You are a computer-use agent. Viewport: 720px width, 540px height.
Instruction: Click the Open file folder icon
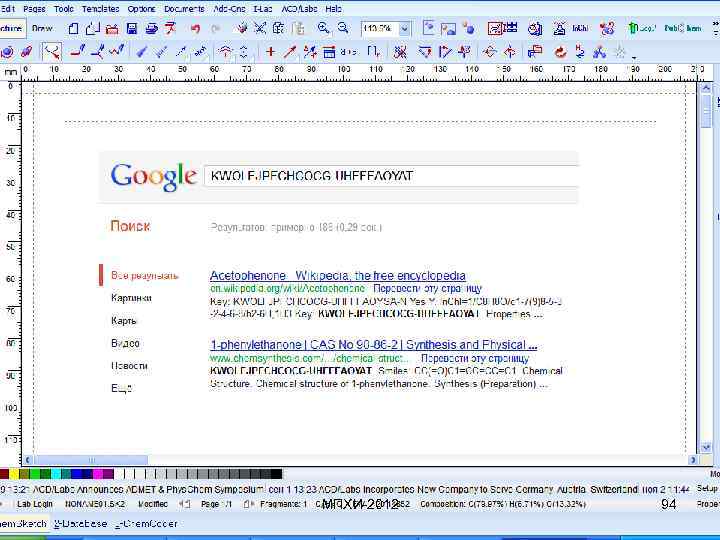(x=112, y=28)
